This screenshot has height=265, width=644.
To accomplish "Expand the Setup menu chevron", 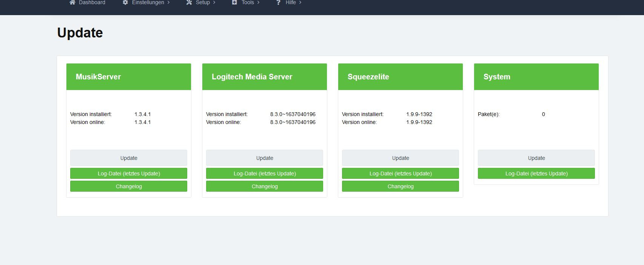I will [214, 3].
